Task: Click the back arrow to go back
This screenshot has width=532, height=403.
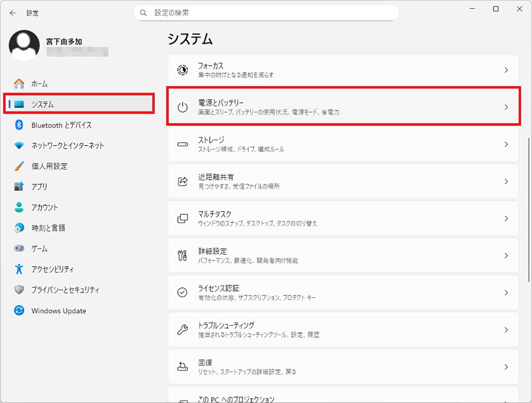Action: [x=12, y=13]
